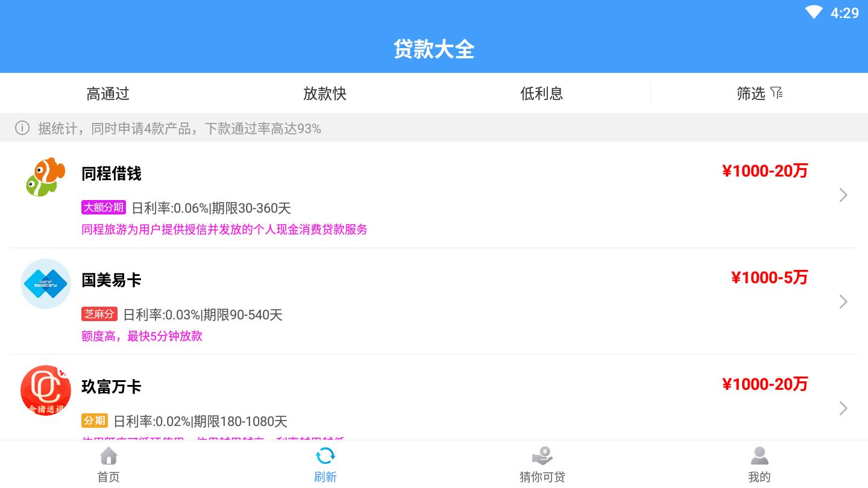Switch to the 放款快 tab
The height and width of the screenshot is (488, 868).
pos(325,93)
